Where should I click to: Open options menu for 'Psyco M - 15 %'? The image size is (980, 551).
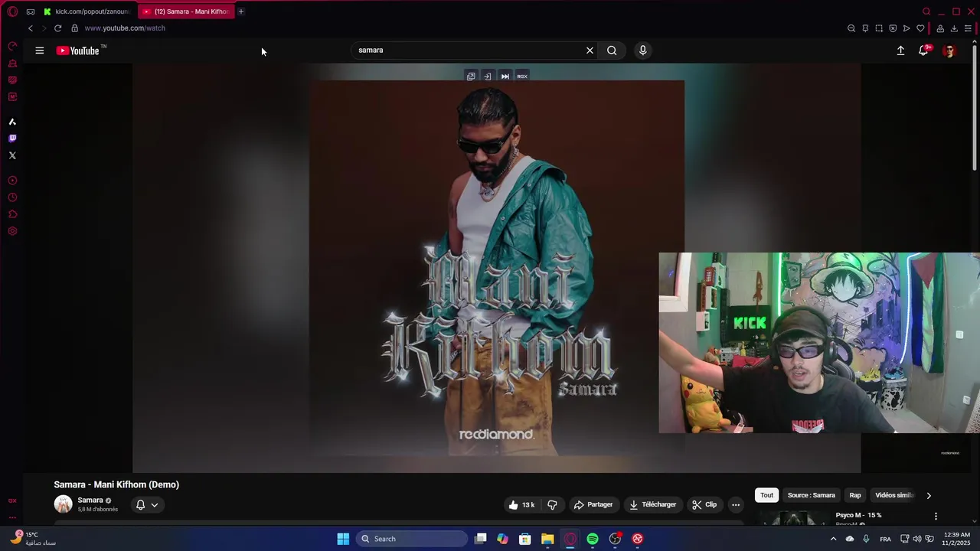click(x=936, y=517)
